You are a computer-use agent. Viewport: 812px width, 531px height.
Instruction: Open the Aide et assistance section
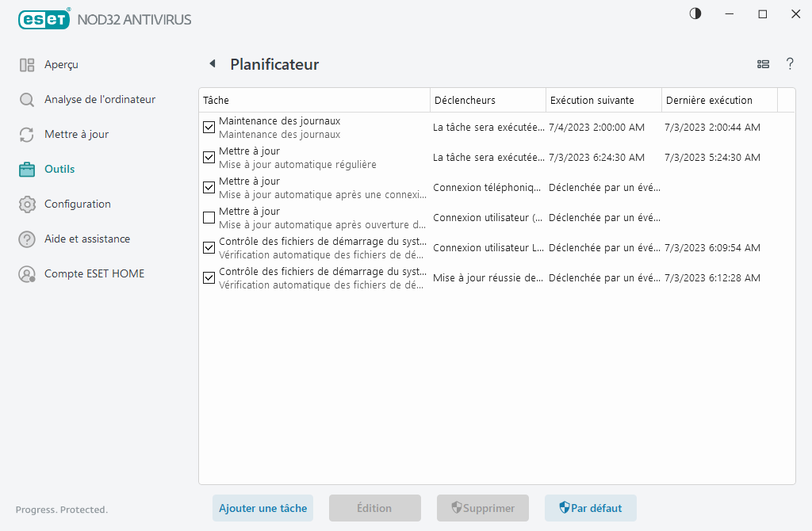28,239
